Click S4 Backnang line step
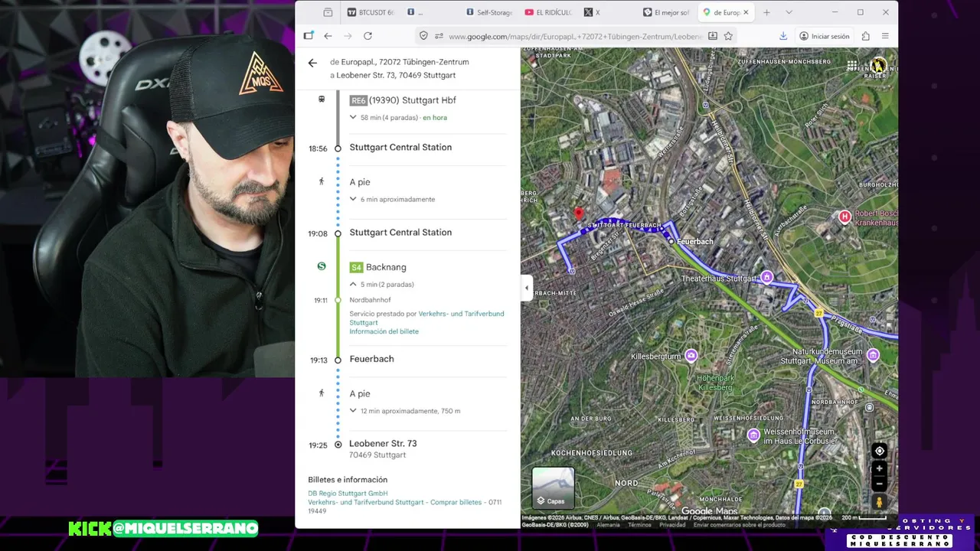This screenshot has height=551, width=980. [378, 267]
